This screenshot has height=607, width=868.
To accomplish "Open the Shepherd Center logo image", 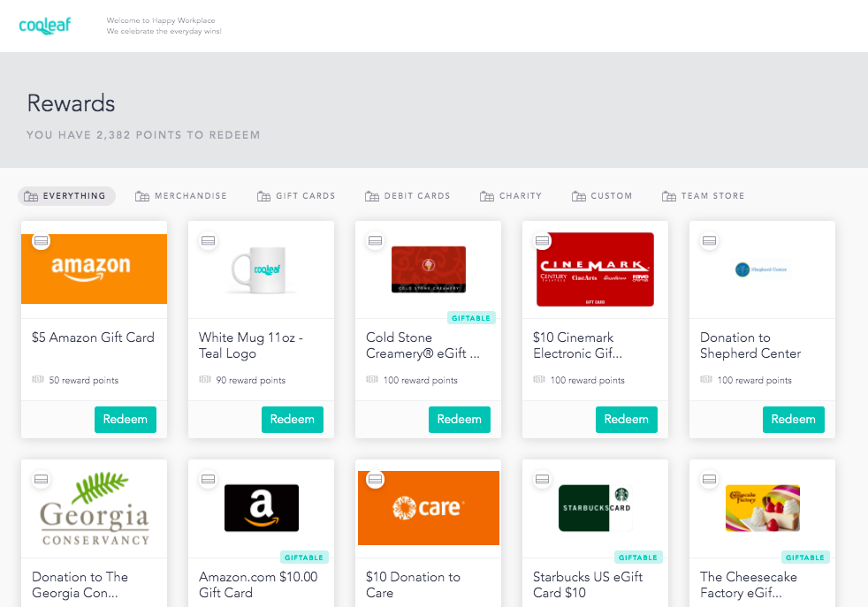I will (762, 269).
